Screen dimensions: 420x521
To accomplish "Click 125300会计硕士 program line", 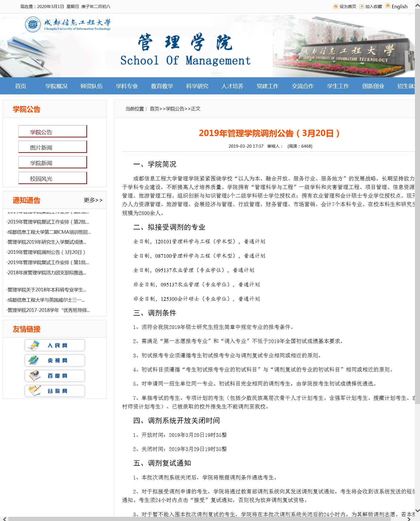I will coord(197,299).
